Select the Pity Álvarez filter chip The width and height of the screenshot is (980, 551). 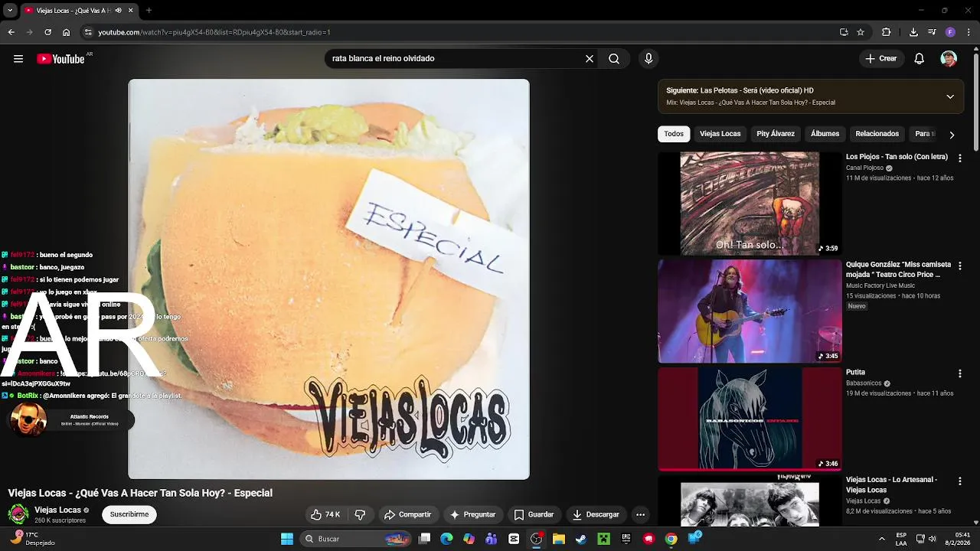(776, 134)
